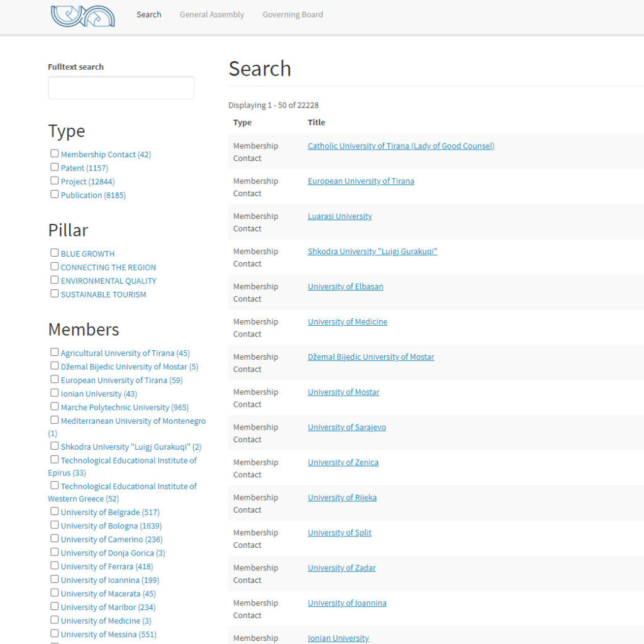This screenshot has width=644, height=644.
Task: Open Shkodra University "Luigj Gurakuqi" result title link
Action: (x=372, y=252)
